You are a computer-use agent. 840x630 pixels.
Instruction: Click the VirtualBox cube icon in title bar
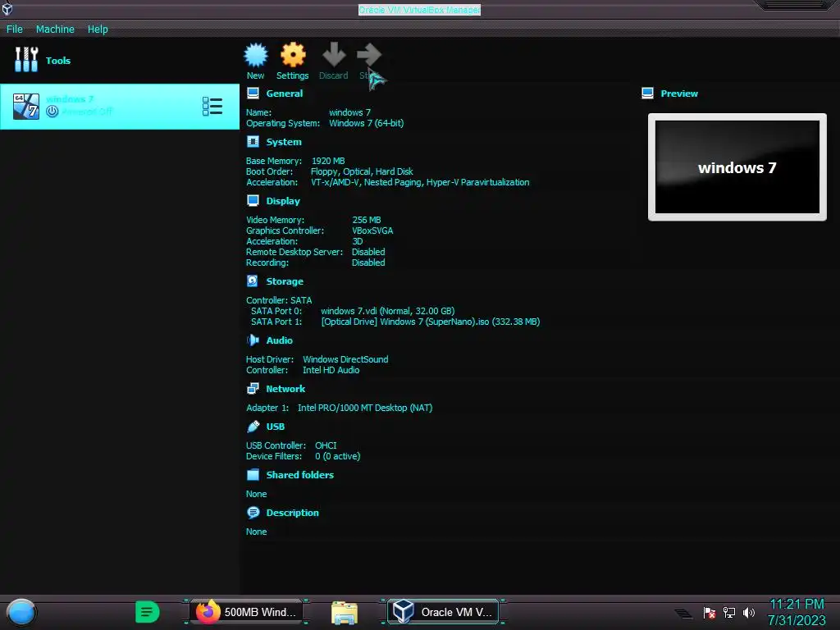(7, 9)
